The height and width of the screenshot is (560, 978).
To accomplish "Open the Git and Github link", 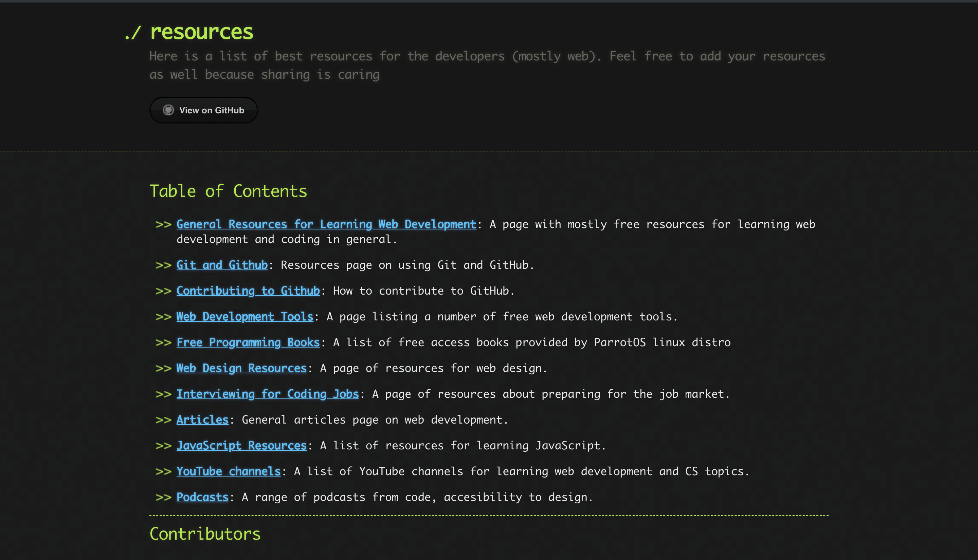I will 222,265.
